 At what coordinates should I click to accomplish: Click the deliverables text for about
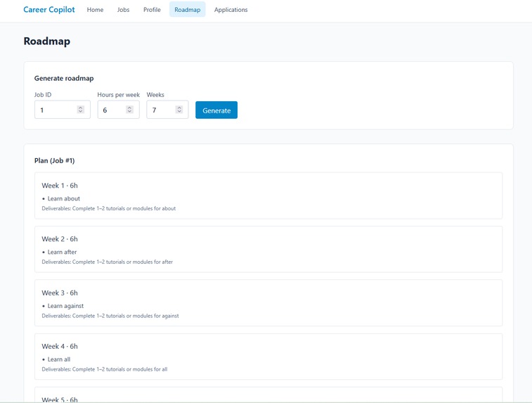point(108,208)
